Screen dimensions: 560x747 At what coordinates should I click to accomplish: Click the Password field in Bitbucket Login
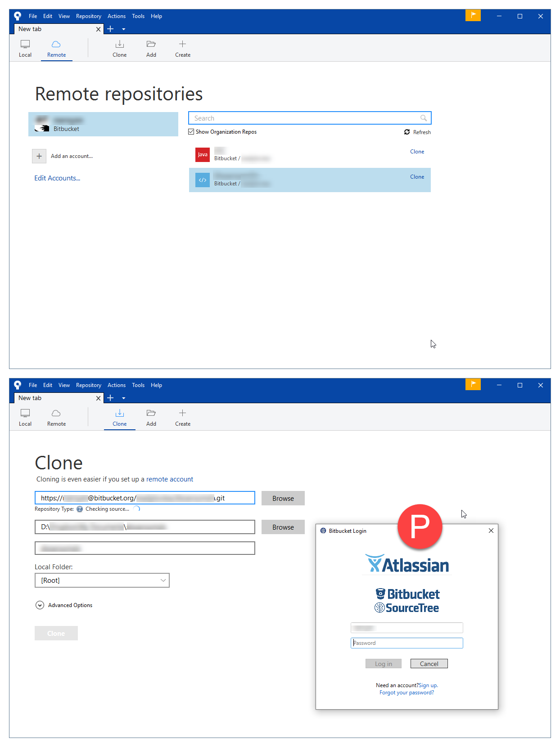407,643
